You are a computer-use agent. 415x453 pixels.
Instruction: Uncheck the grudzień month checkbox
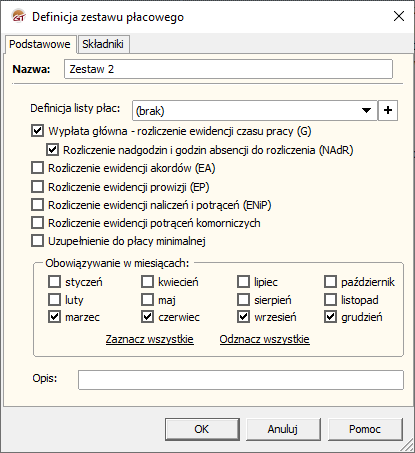330,317
